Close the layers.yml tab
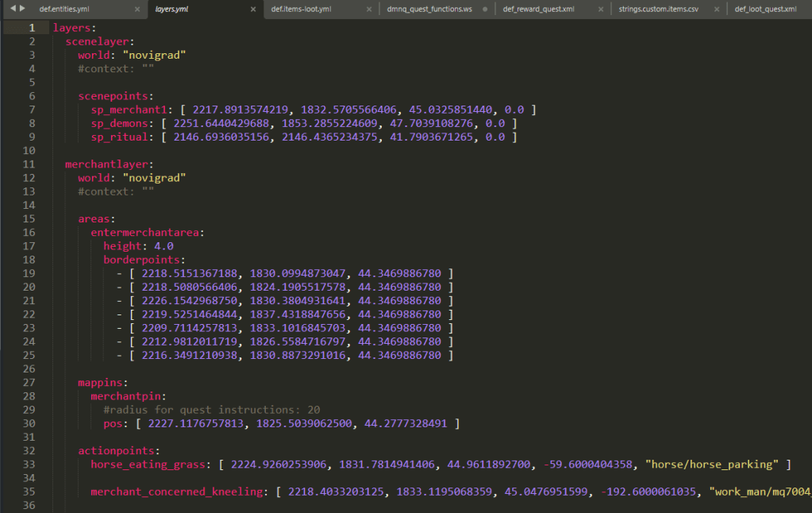 [252, 10]
